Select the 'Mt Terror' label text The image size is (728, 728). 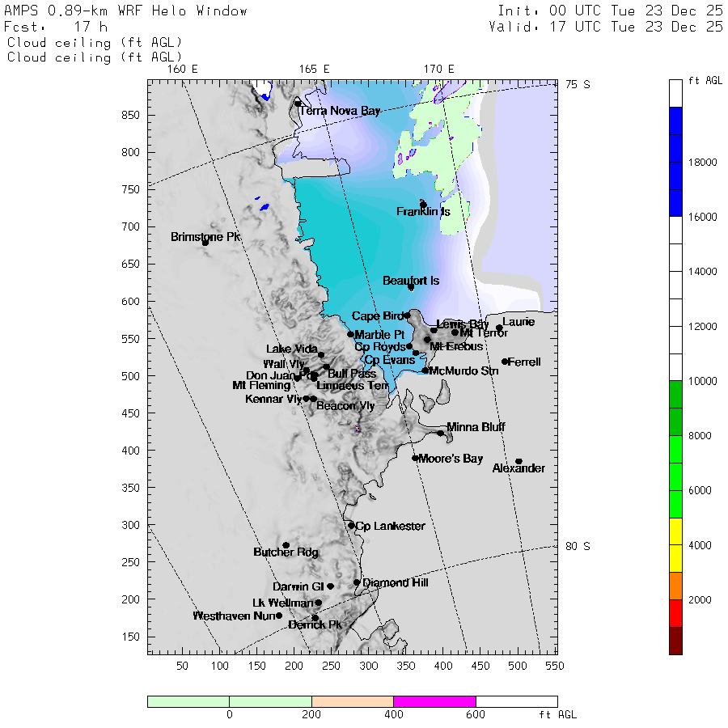pyautogui.click(x=484, y=332)
